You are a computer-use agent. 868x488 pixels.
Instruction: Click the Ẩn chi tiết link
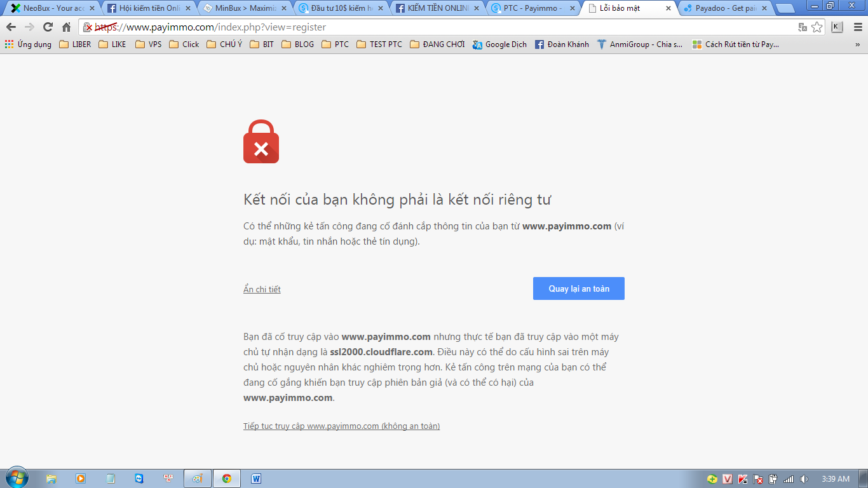pyautogui.click(x=262, y=290)
